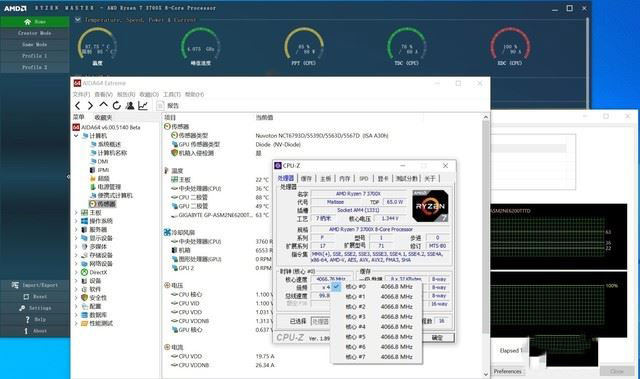Select Creator Mode in Ryzen Master
The width and height of the screenshot is (640, 379).
point(35,33)
